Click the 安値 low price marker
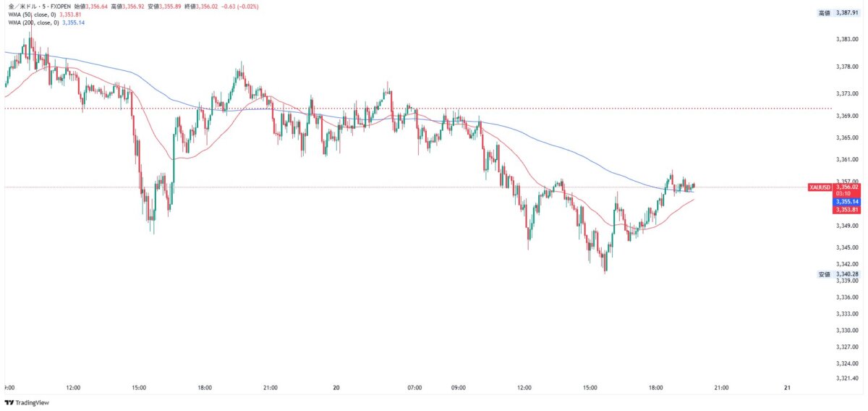This screenshot has height=411, width=868. pyautogui.click(x=824, y=274)
